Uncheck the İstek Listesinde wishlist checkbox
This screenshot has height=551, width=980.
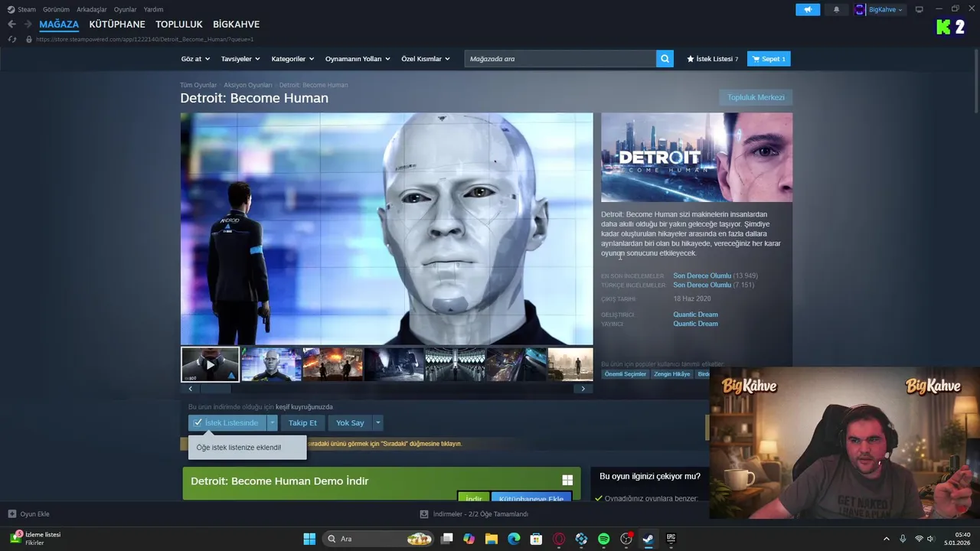click(198, 422)
